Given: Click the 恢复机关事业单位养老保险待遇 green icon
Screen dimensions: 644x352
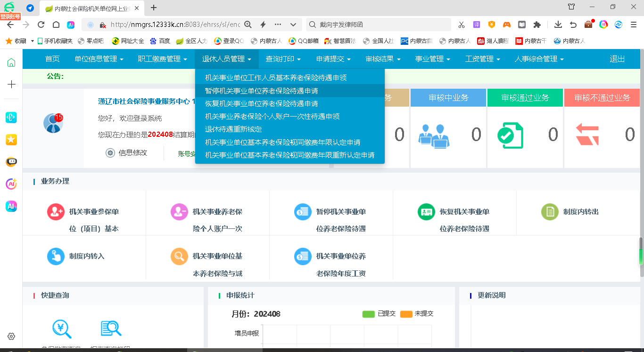Looking at the screenshot, I should click(426, 212).
